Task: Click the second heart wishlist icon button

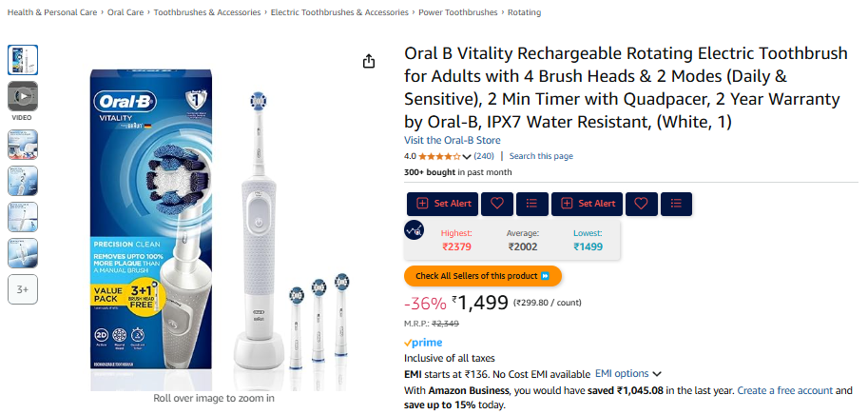Action: [641, 204]
